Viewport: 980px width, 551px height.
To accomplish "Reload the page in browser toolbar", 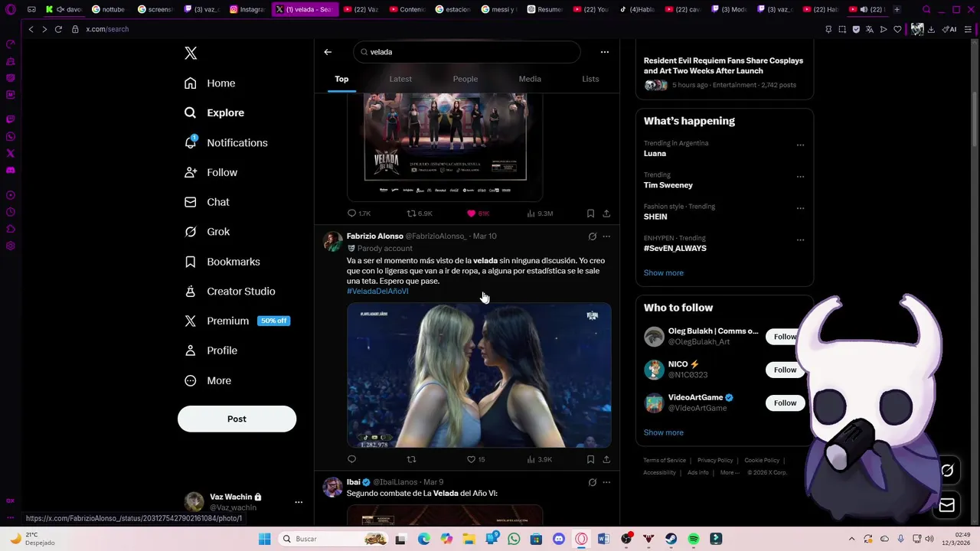I will [58, 29].
